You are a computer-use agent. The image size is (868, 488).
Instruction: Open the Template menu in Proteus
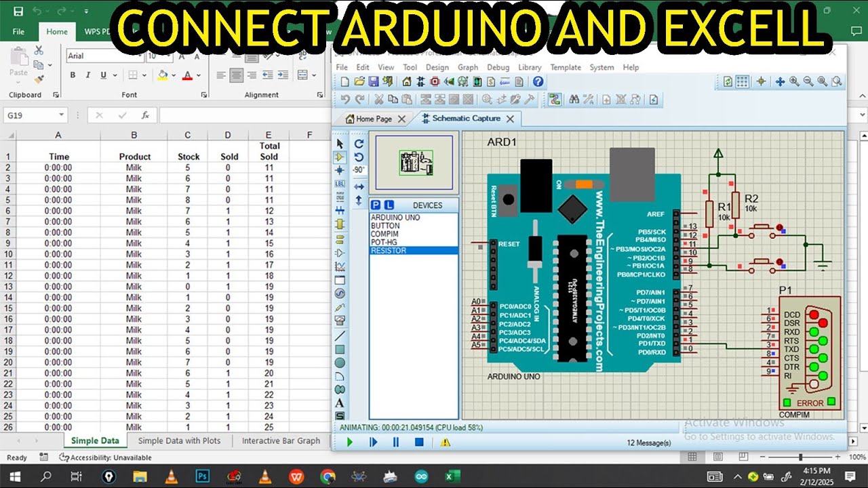tap(566, 67)
